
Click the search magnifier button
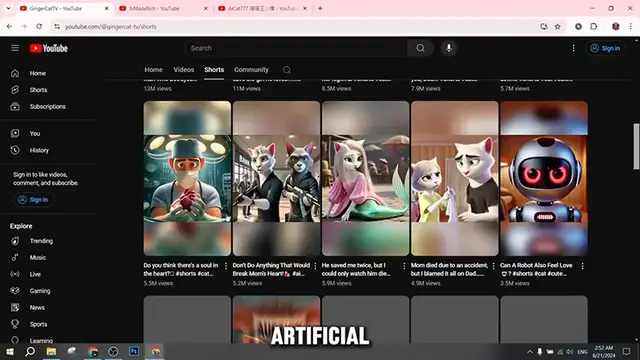(x=420, y=48)
